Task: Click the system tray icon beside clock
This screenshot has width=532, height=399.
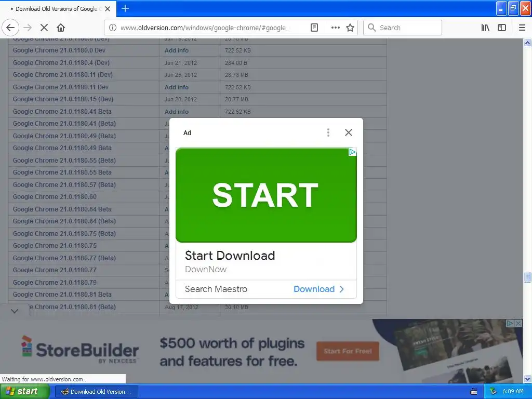Action: [x=493, y=392]
